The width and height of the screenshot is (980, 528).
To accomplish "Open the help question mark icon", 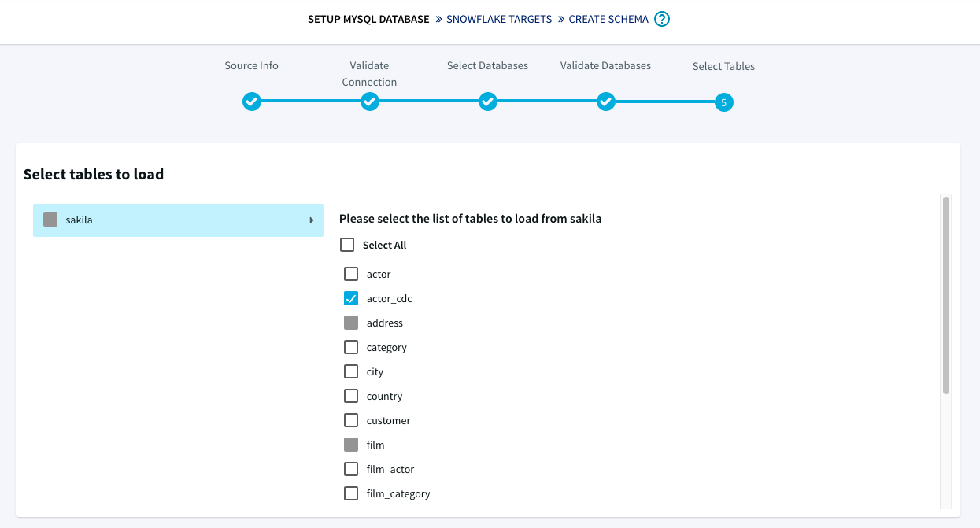I will pyautogui.click(x=662, y=20).
